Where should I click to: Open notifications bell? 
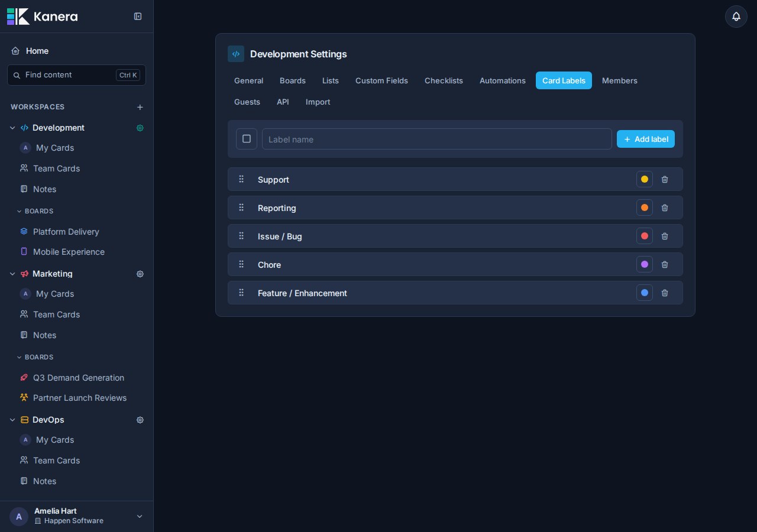point(736,17)
